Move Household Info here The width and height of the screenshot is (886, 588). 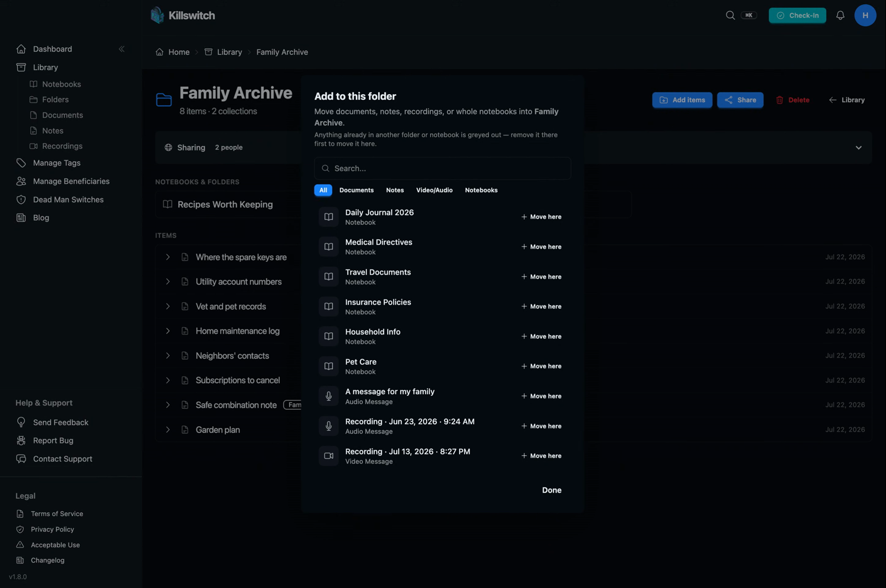(x=541, y=336)
